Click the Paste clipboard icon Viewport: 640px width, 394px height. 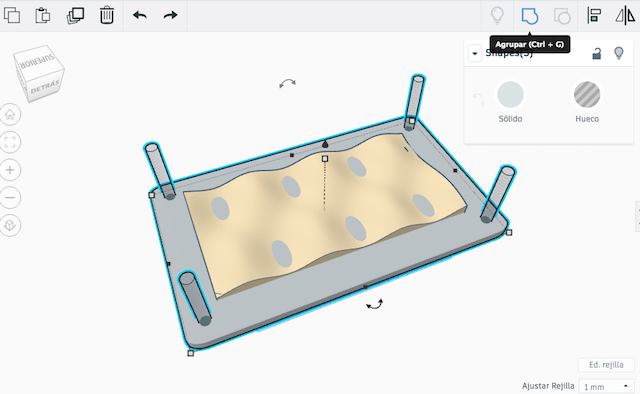(43, 15)
